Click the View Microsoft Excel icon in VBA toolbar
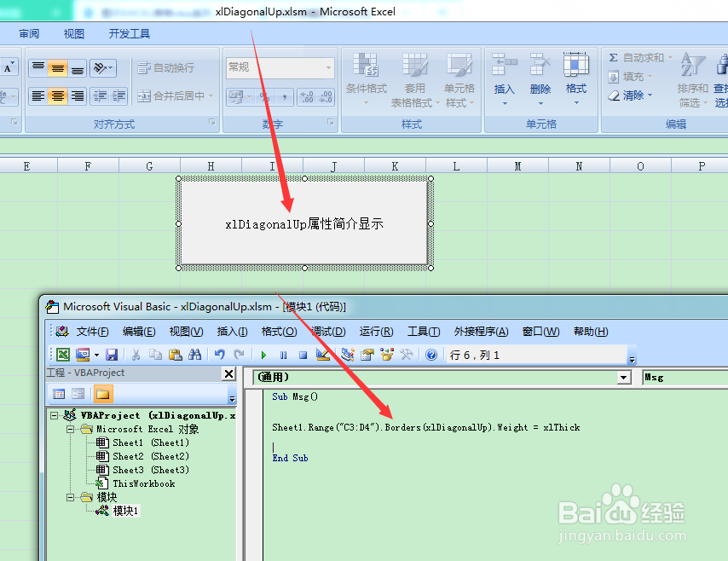Screen dimensions: 728x561 coord(63,355)
